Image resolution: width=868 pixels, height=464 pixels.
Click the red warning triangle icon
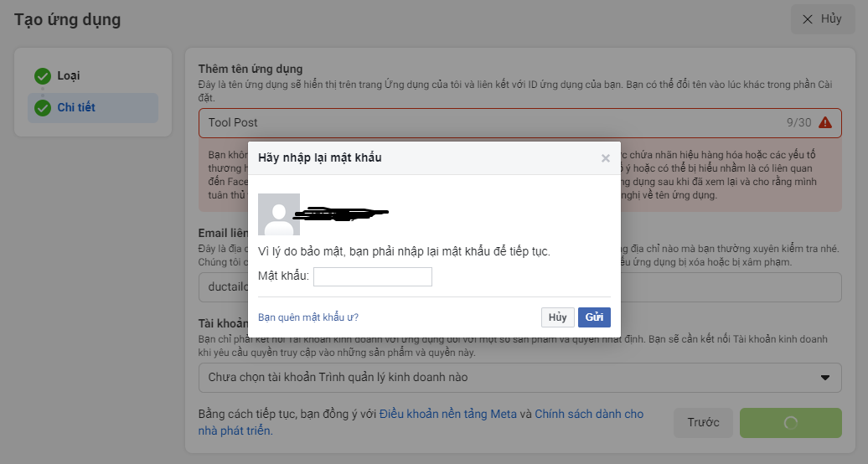pyautogui.click(x=825, y=122)
